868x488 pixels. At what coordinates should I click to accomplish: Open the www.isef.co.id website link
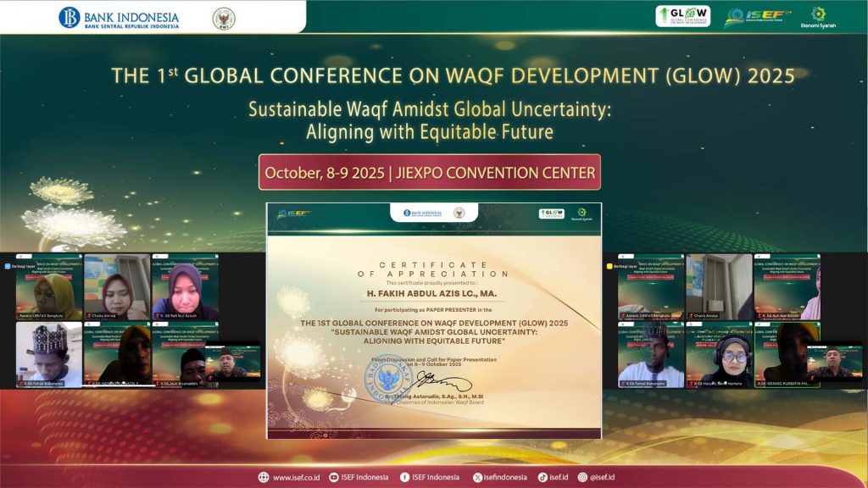coord(296,477)
